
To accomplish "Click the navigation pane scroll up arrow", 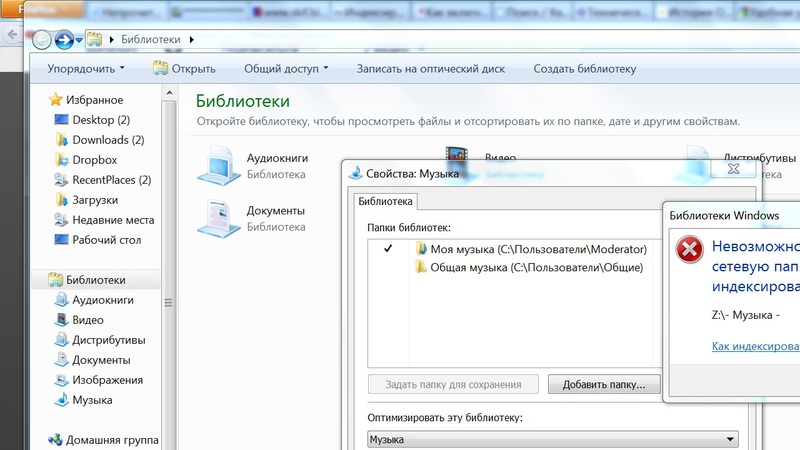I will [169, 92].
